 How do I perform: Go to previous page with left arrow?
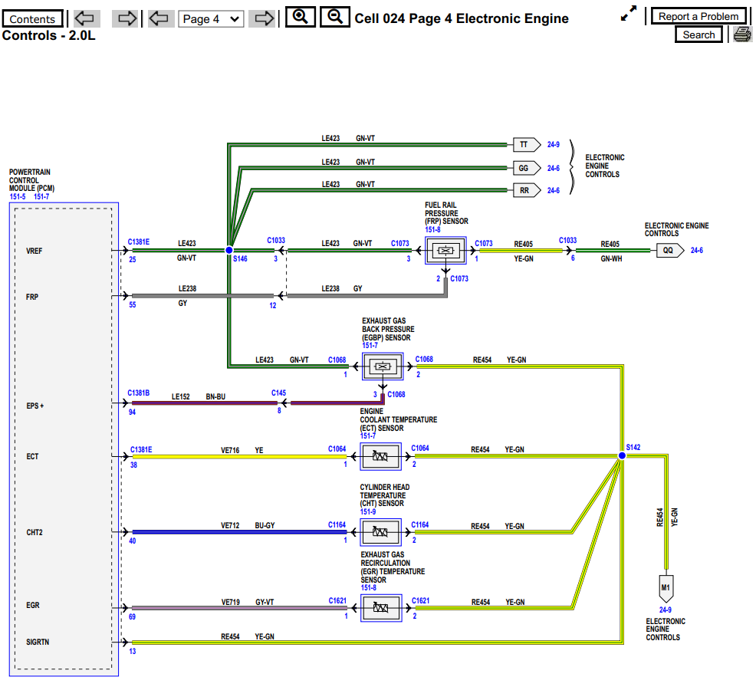pos(160,18)
